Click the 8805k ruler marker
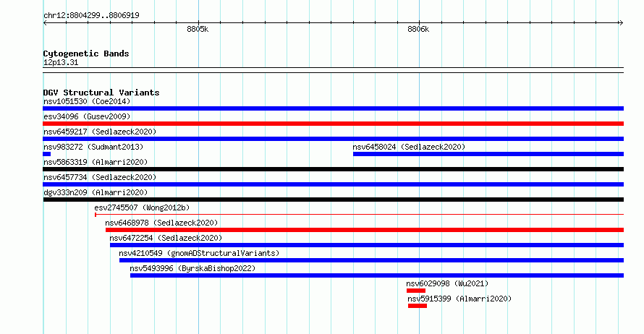Viewport: 644px width, 334px height. coord(198,29)
